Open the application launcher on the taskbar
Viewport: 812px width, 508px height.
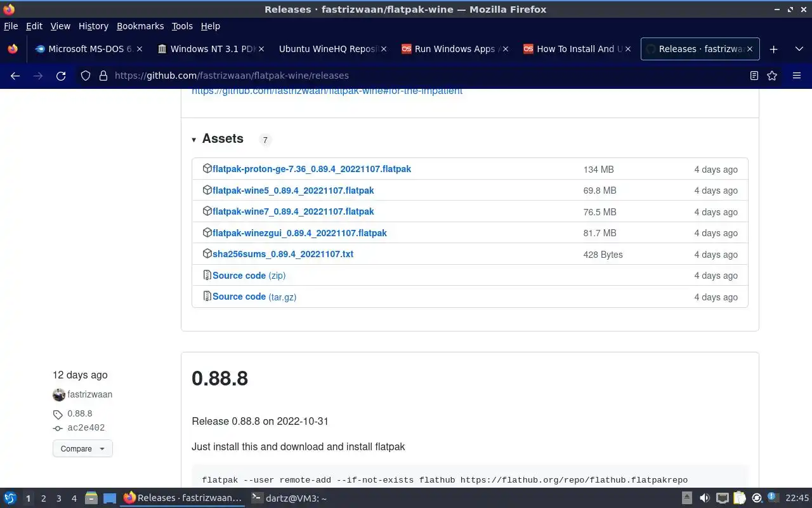[x=10, y=498]
